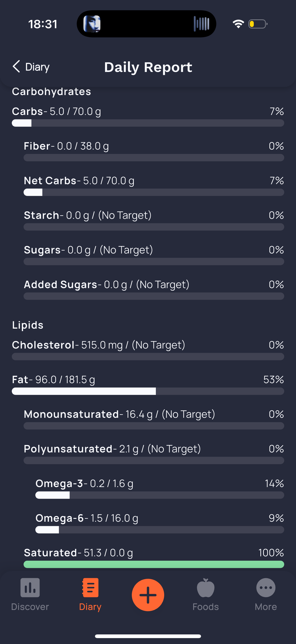This screenshot has width=296, height=644.
Task: Tap the orange Diary notebook icon
Action: click(90, 588)
